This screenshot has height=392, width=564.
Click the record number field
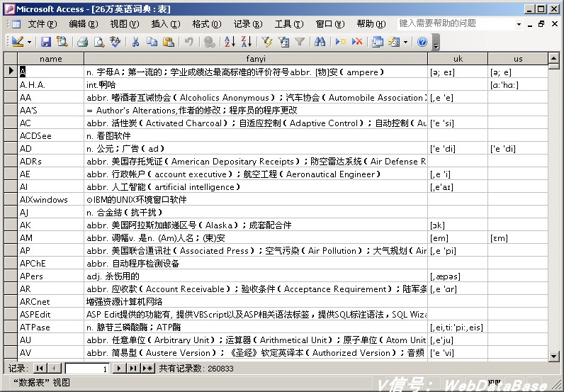(87, 369)
